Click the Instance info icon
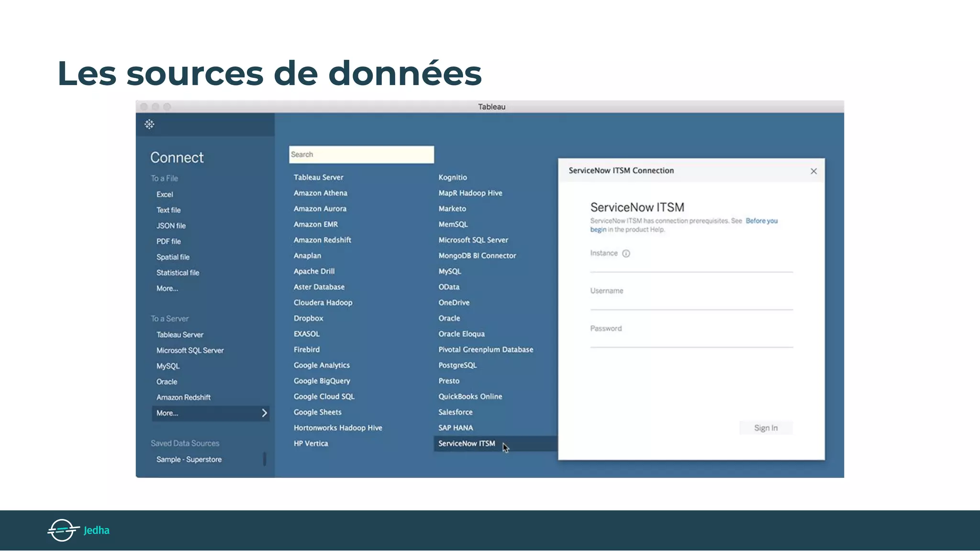 626,253
